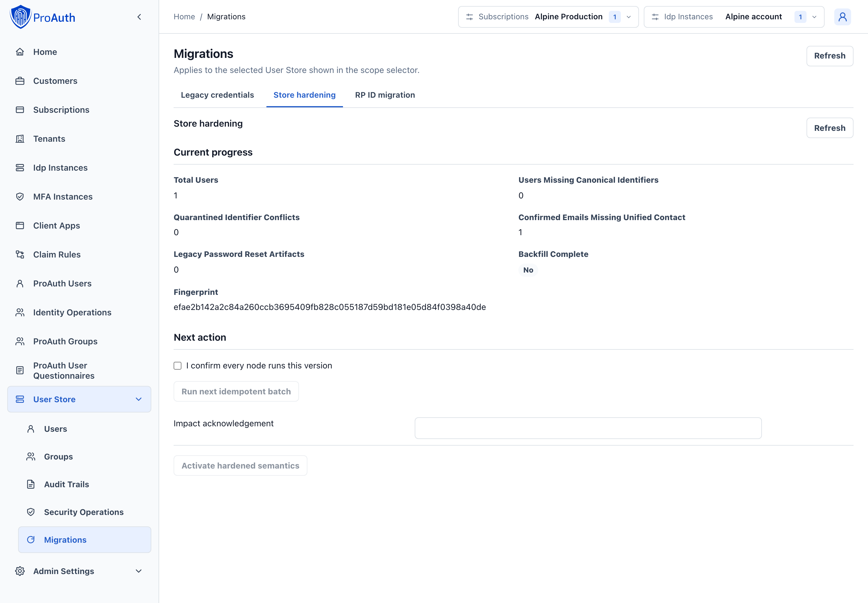Click the Tenants building icon
Screen dimensions: 868x603
(20, 139)
